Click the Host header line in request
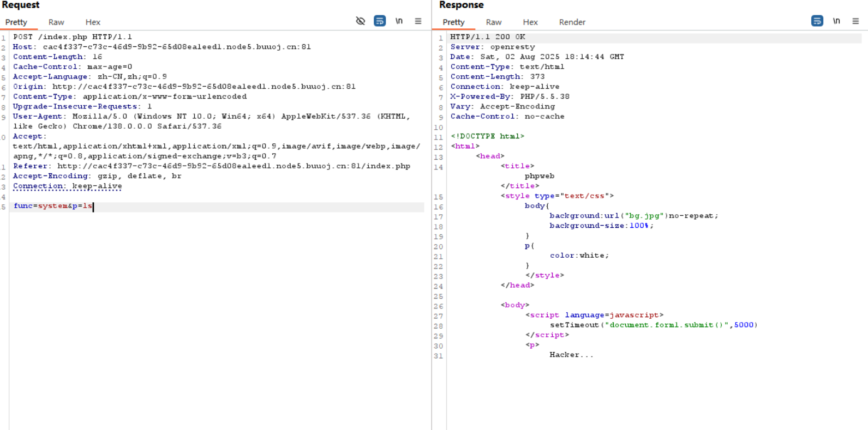This screenshot has width=868, height=430. [x=162, y=47]
